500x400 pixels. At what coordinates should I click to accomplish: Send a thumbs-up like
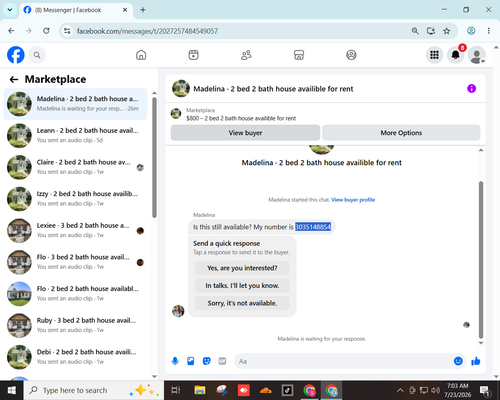click(x=476, y=361)
